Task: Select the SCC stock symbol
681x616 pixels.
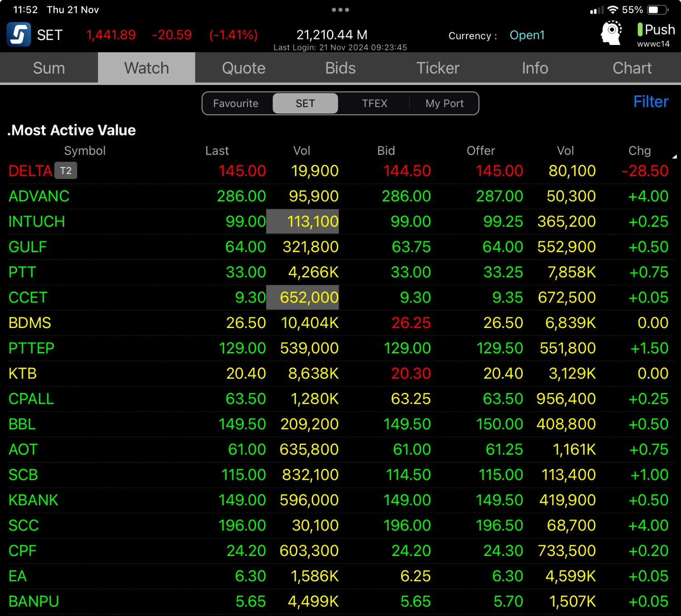Action: pyautogui.click(x=24, y=526)
